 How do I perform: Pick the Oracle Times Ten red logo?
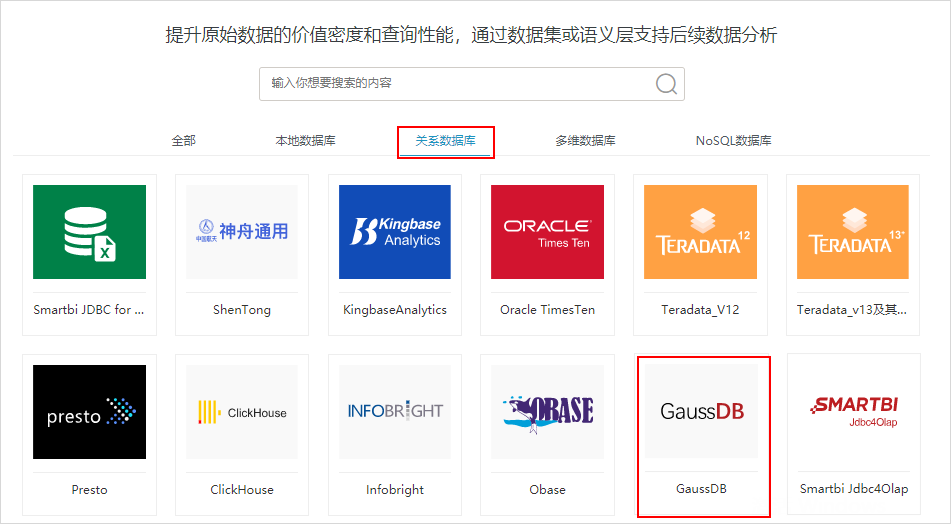click(547, 232)
